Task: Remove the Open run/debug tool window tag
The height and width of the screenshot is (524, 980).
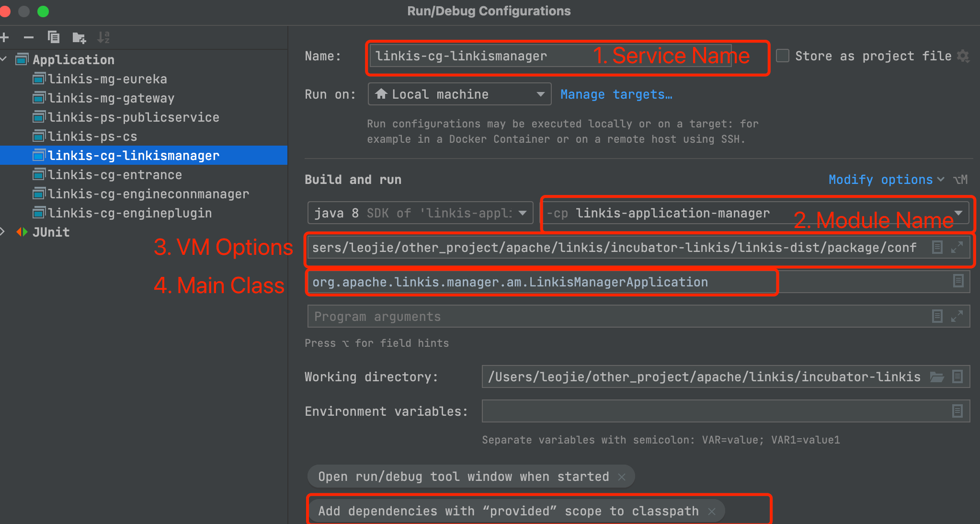Action: (621, 477)
